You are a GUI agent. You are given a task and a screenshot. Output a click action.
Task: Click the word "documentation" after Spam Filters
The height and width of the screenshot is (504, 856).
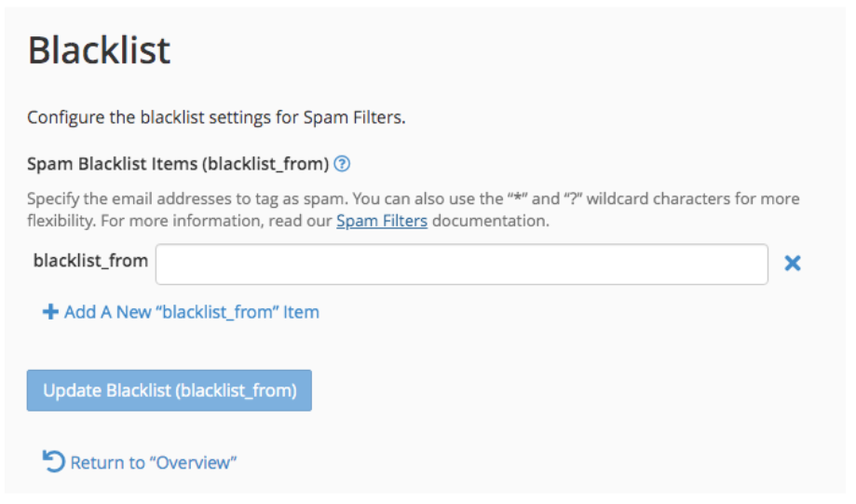point(490,222)
